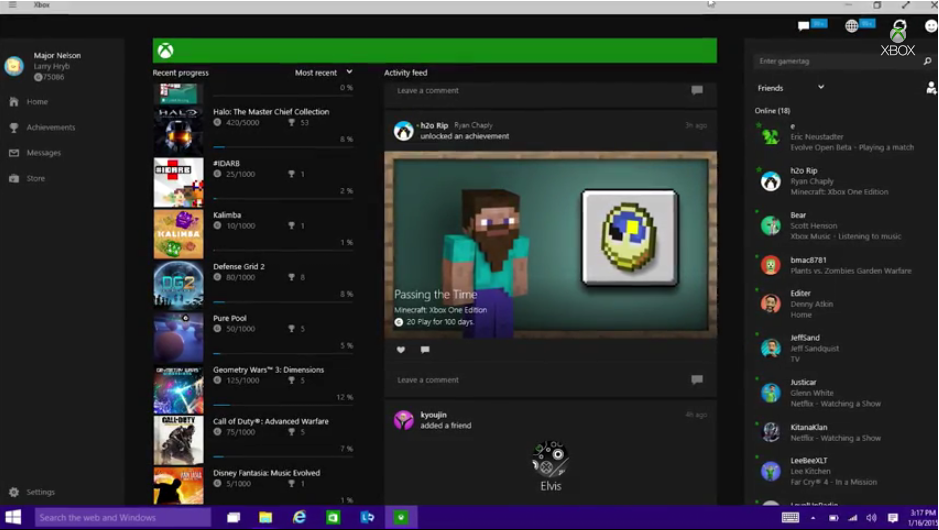Screen dimensions: 939x530
Task: Click the Windows Start button
Action: (13, 517)
